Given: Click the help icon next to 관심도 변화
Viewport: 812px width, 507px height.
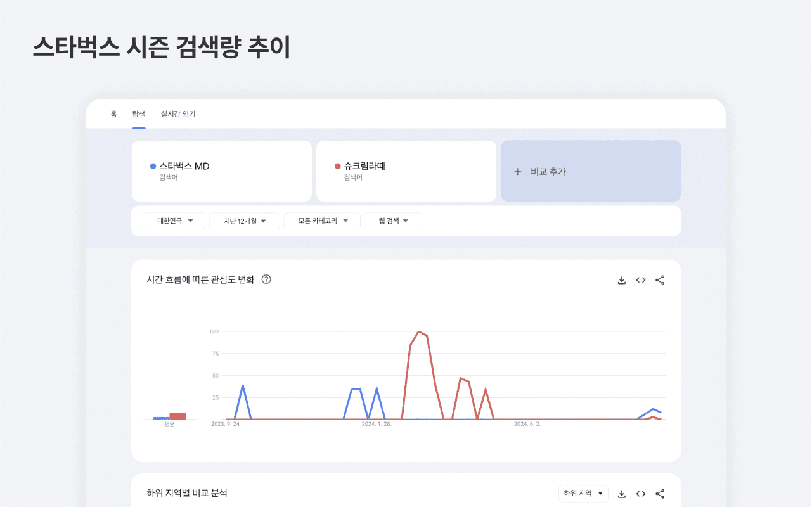Looking at the screenshot, I should pos(266,279).
